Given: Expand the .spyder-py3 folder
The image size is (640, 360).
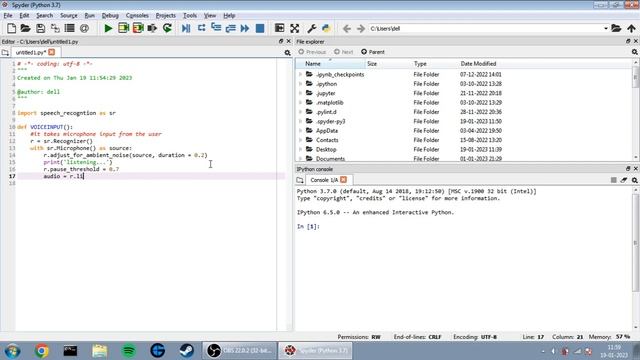Looking at the screenshot, I should 301,121.
